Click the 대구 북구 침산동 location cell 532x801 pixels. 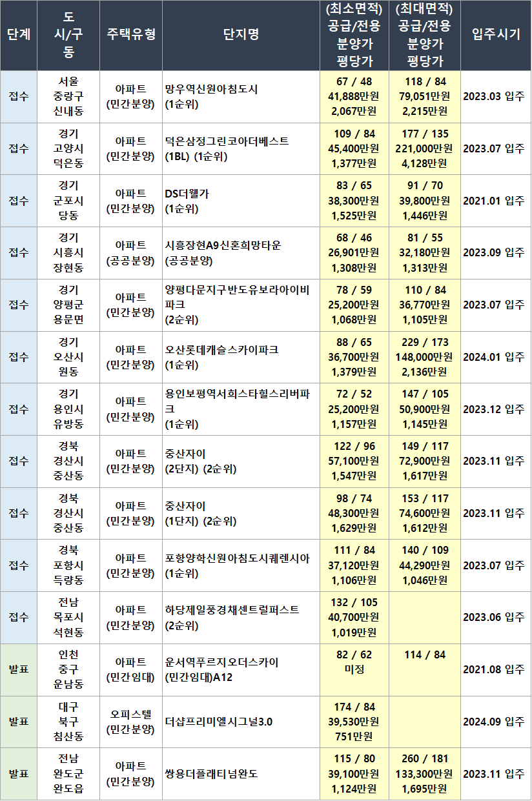[68, 722]
